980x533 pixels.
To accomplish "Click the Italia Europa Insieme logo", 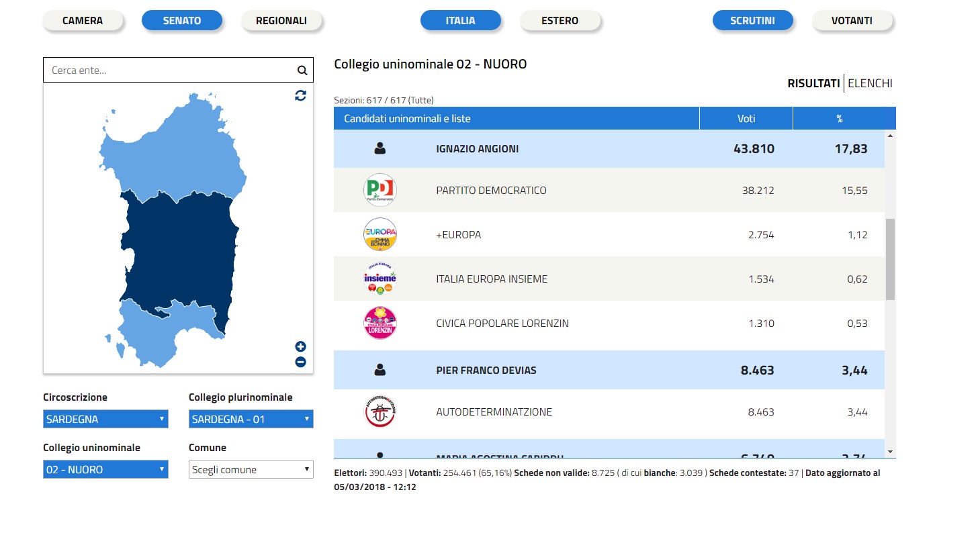I will [380, 279].
